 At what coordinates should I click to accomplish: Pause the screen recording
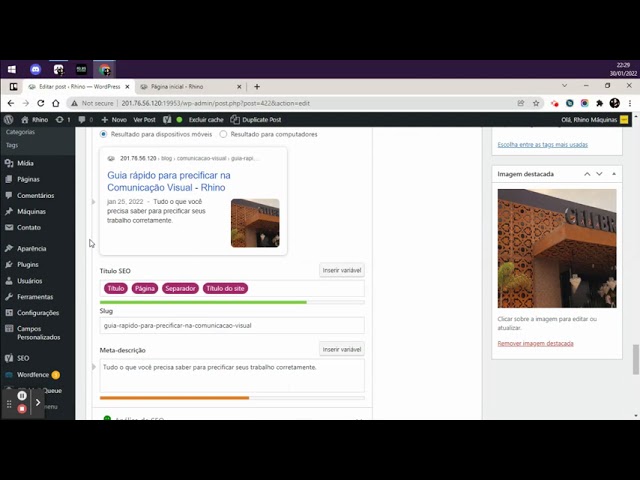22,396
